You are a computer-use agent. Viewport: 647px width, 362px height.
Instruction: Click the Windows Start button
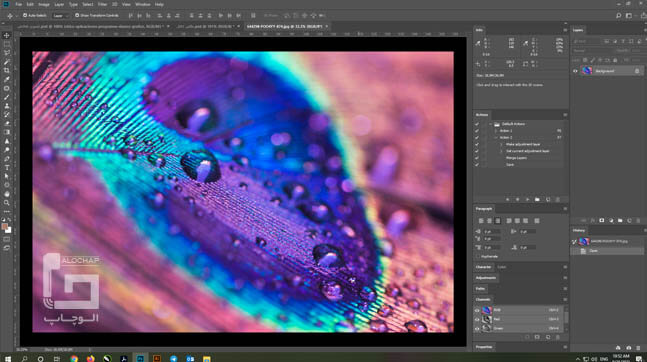pos(8,359)
